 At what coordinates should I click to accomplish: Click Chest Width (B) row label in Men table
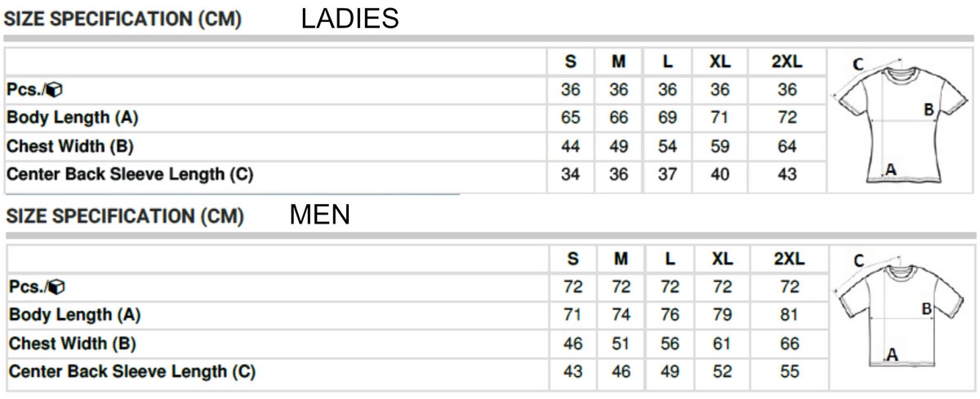tap(73, 344)
